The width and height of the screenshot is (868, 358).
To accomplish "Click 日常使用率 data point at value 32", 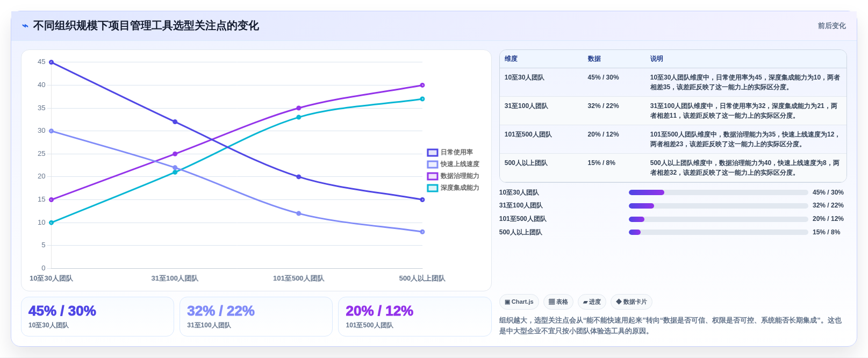I will pyautogui.click(x=175, y=122).
